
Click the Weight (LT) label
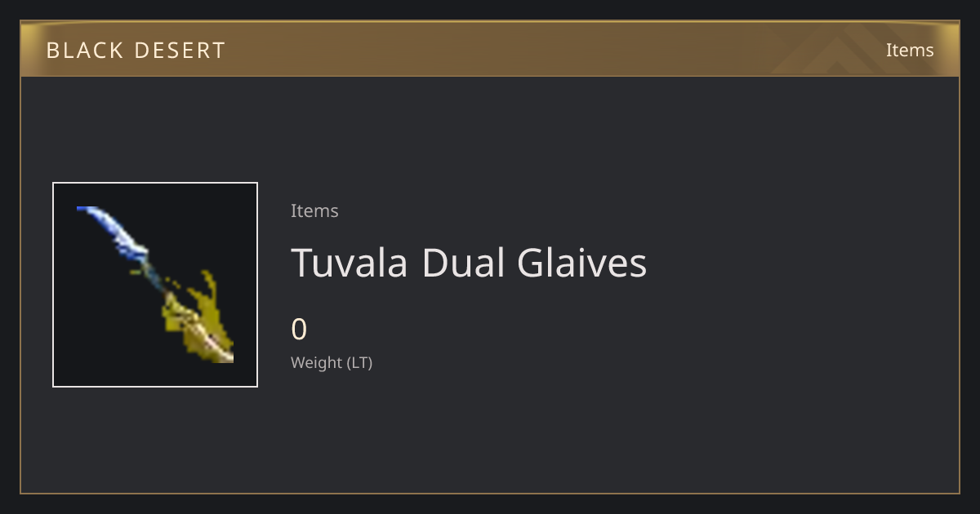[332, 362]
